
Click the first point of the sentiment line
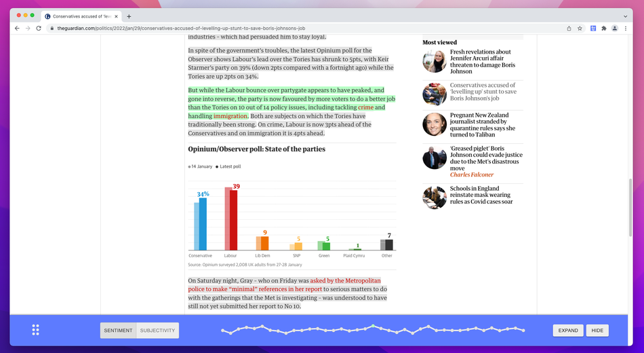(222, 331)
